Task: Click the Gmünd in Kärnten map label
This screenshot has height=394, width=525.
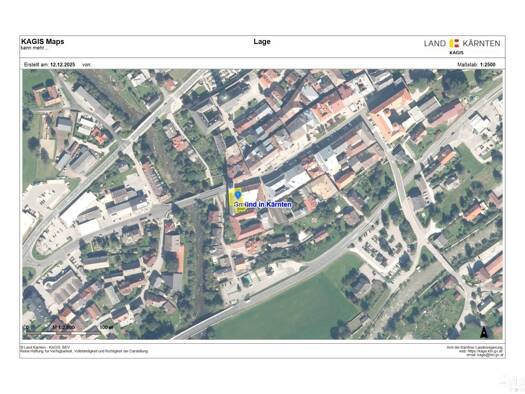Action: coord(263,204)
